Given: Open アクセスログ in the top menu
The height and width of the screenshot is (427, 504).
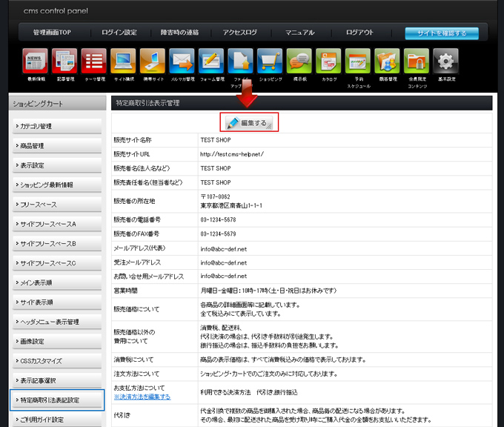Looking at the screenshot, I should click(x=239, y=33).
